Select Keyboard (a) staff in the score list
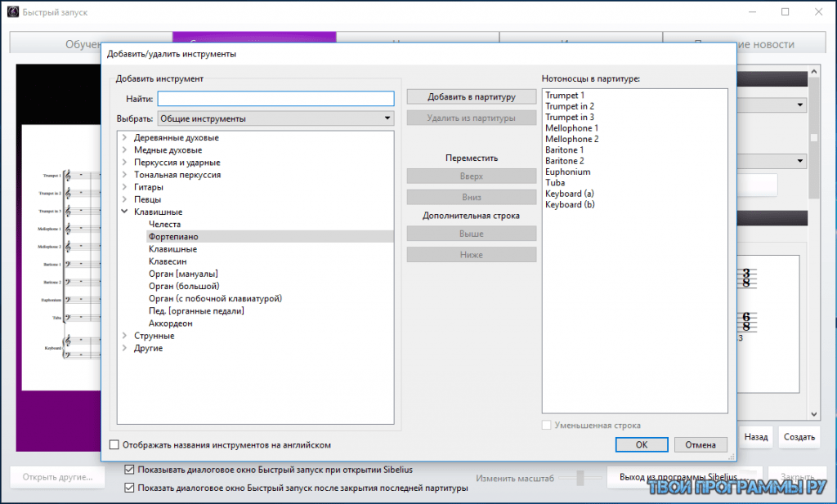 (x=570, y=194)
